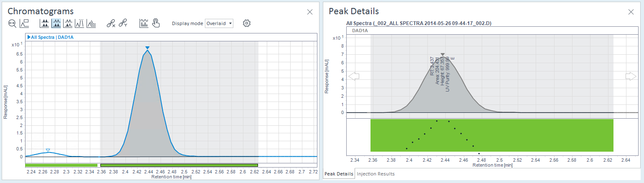This screenshot has width=644, height=183.
Task: Click the signal label annotation icon
Action: coord(24,23)
